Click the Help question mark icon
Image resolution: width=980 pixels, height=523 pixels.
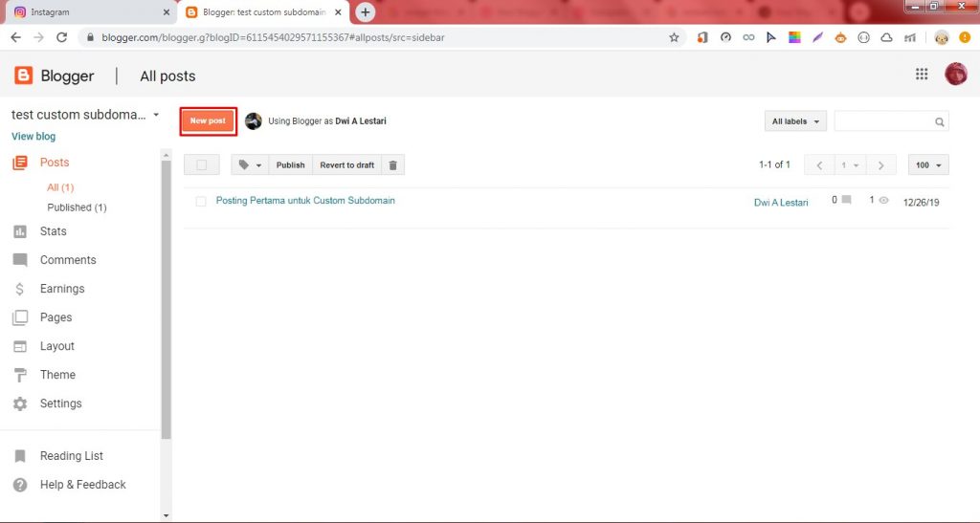[20, 485]
